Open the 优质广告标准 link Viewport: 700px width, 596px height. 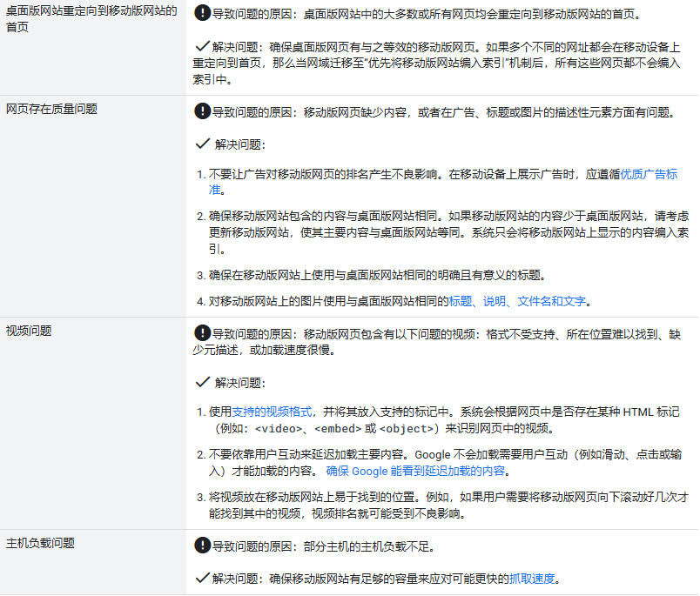click(648, 174)
